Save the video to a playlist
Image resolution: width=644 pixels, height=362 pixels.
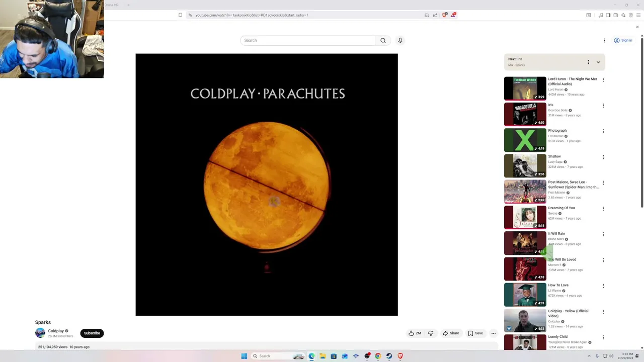[x=475, y=333]
